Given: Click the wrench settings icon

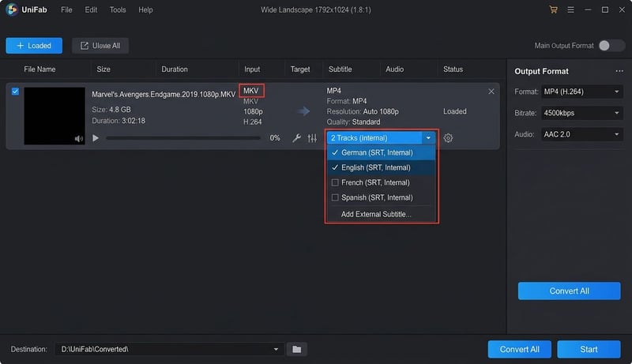Looking at the screenshot, I should 296,138.
